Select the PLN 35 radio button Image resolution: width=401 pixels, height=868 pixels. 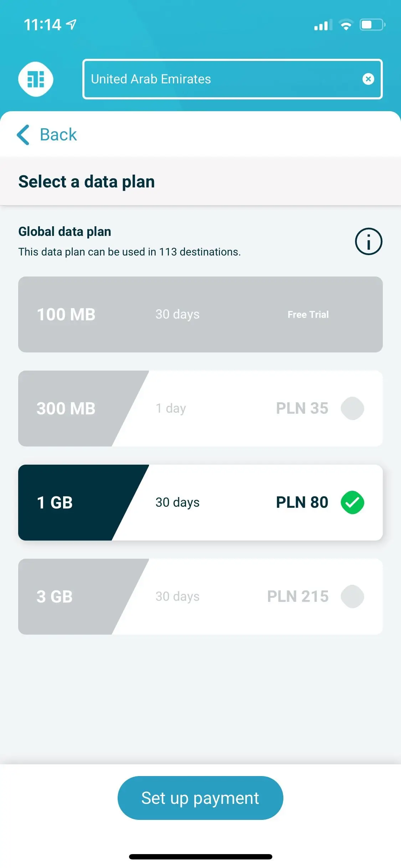tap(352, 408)
